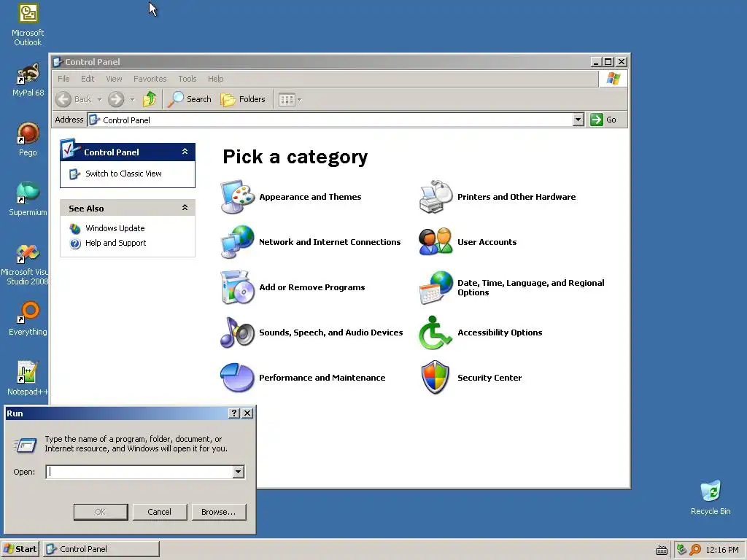The width and height of the screenshot is (747, 560).
Task: Click the Accessibility Options text link
Action: (x=500, y=332)
